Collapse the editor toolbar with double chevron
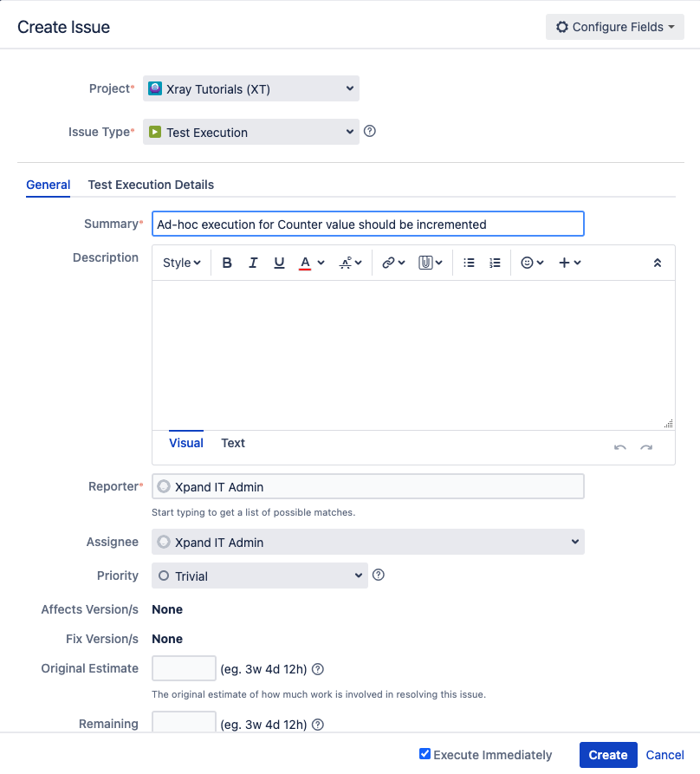The image size is (700, 774). click(657, 263)
